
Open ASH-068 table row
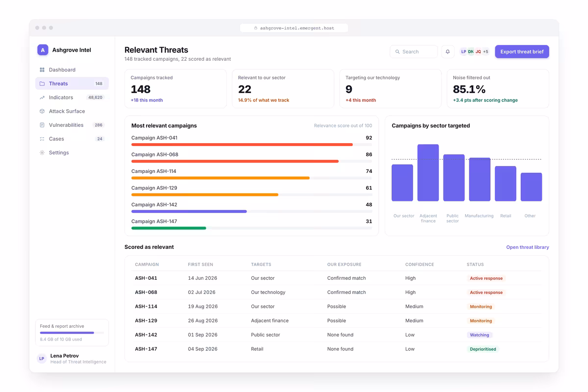point(337,293)
